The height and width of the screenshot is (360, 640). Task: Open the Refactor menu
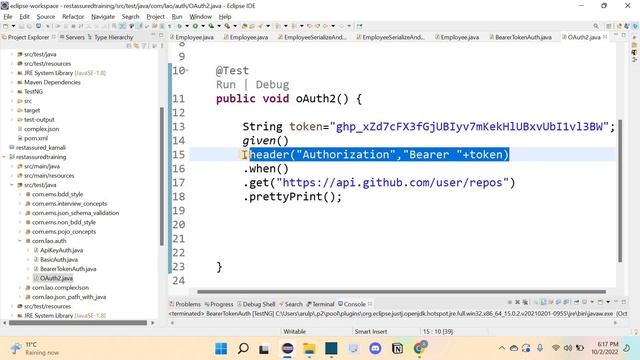click(x=73, y=16)
